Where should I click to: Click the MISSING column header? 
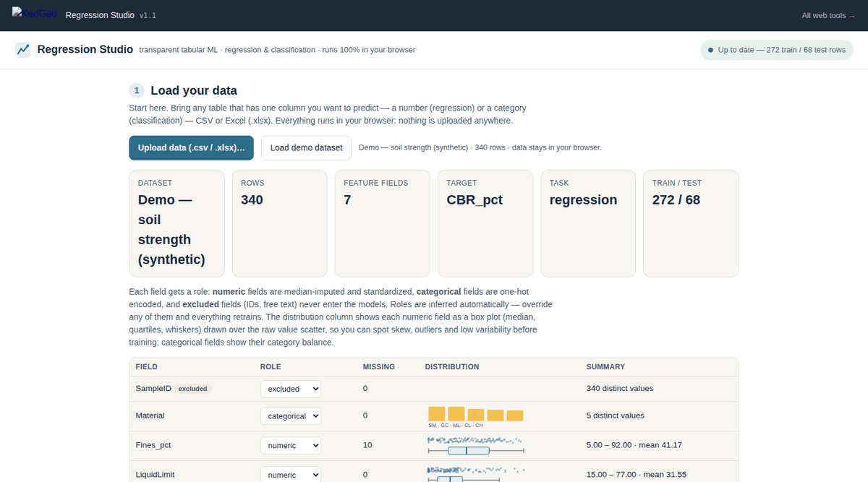coord(379,367)
